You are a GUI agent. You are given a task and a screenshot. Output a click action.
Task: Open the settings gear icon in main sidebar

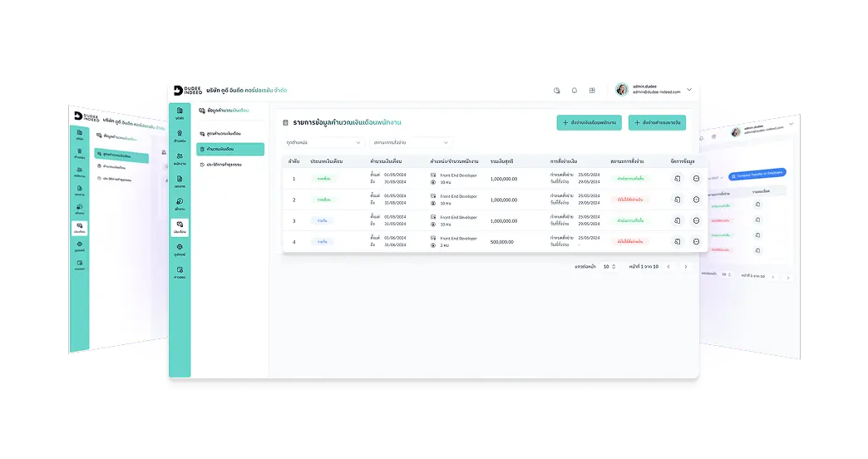tap(180, 249)
